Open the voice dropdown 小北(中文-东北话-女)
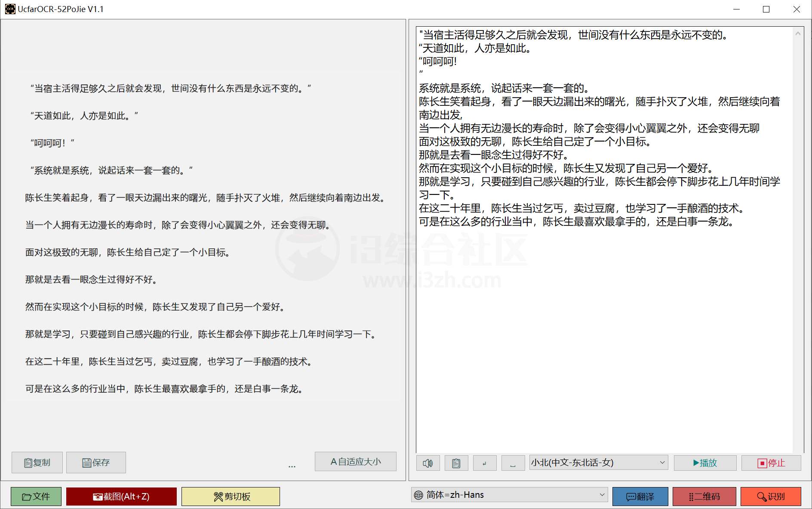 598,463
